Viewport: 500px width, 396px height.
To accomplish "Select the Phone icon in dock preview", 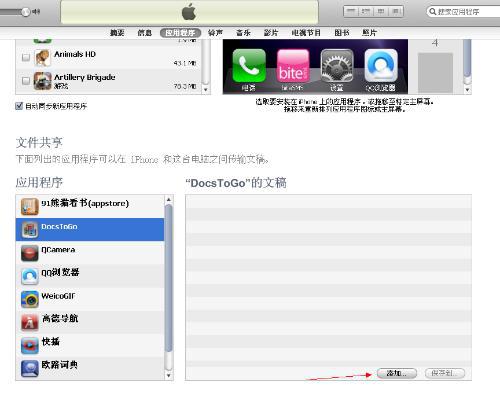I will tap(249, 66).
